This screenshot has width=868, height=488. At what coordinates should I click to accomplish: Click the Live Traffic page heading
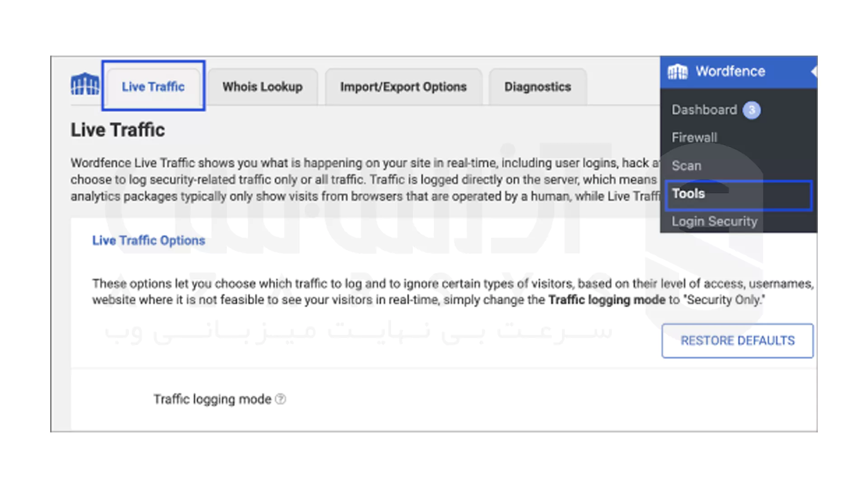click(x=118, y=130)
